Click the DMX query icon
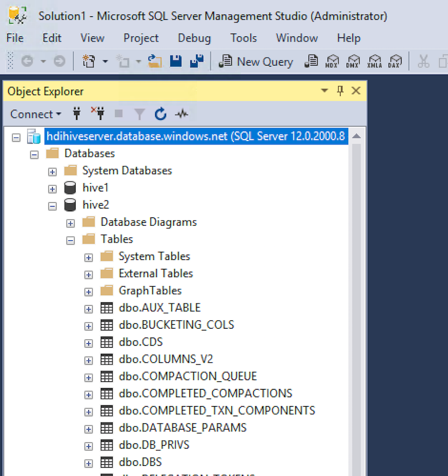 (x=353, y=62)
